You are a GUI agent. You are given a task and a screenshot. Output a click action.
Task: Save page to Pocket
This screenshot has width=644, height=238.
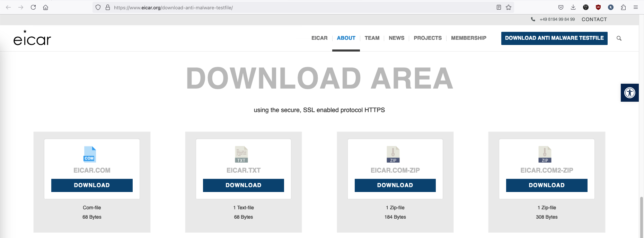(x=561, y=7)
